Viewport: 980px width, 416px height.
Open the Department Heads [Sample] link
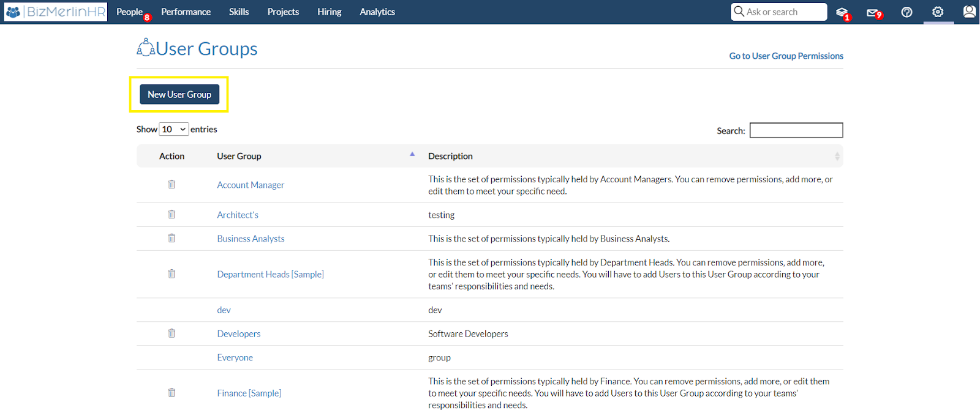(x=270, y=274)
